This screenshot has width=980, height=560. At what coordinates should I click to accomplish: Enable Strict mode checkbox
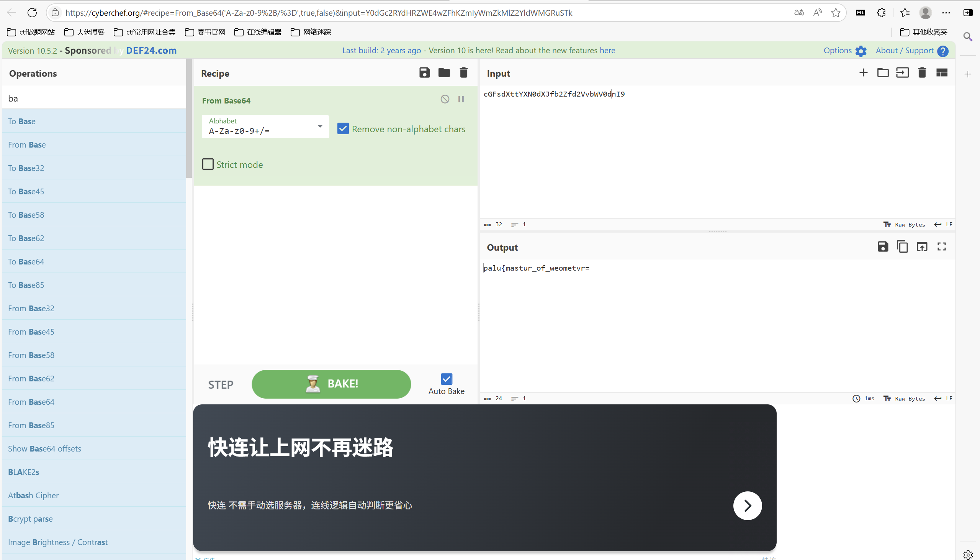(208, 164)
